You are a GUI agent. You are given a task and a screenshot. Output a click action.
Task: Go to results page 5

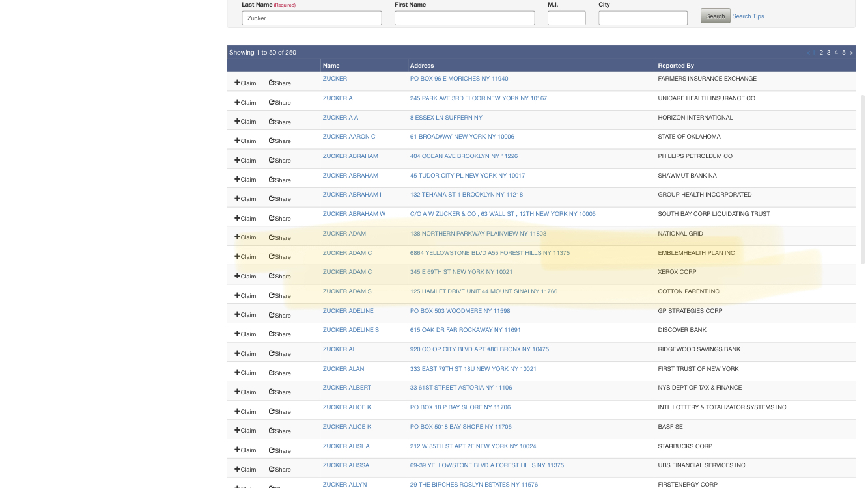[x=844, y=53]
